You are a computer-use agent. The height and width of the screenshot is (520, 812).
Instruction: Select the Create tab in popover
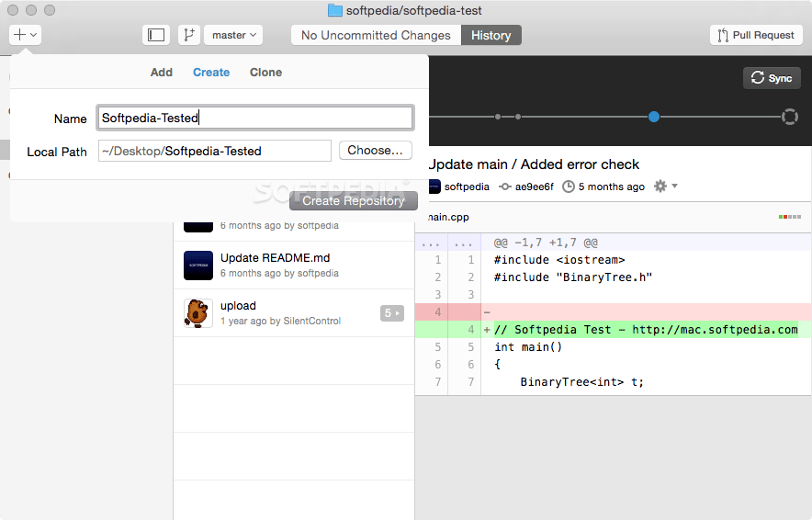tap(211, 73)
